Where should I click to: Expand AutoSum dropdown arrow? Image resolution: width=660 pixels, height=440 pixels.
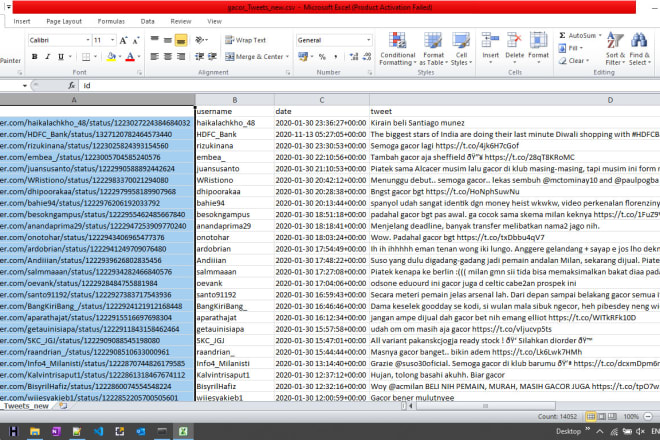click(x=600, y=35)
